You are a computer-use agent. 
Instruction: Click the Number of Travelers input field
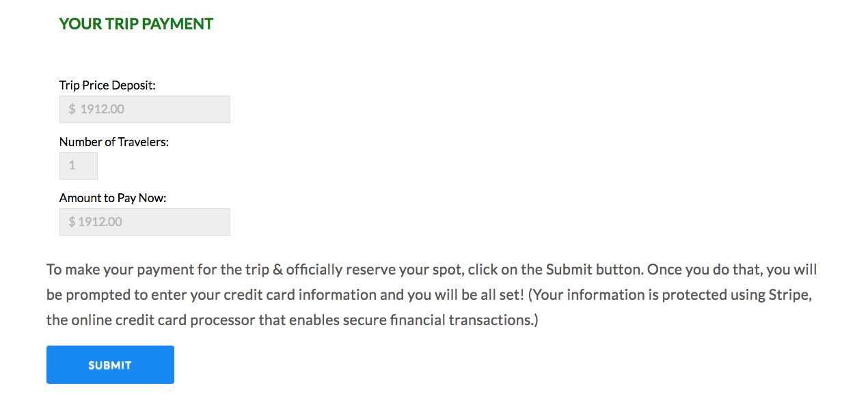pos(78,165)
